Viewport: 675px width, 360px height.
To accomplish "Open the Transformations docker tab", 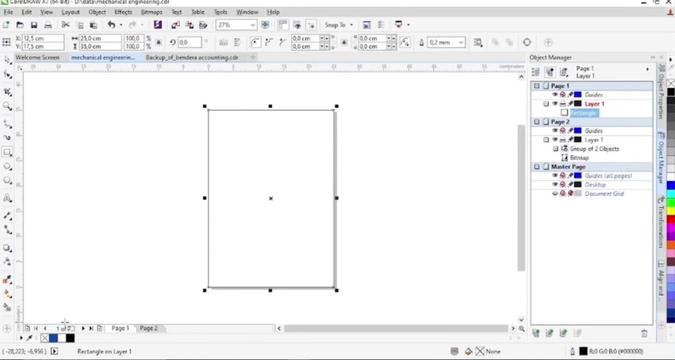I will (x=662, y=222).
